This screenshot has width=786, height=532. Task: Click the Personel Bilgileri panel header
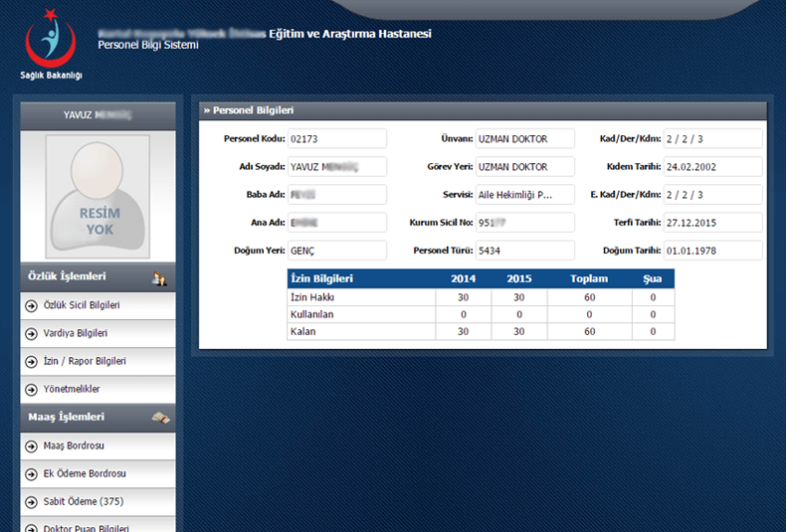(x=483, y=110)
